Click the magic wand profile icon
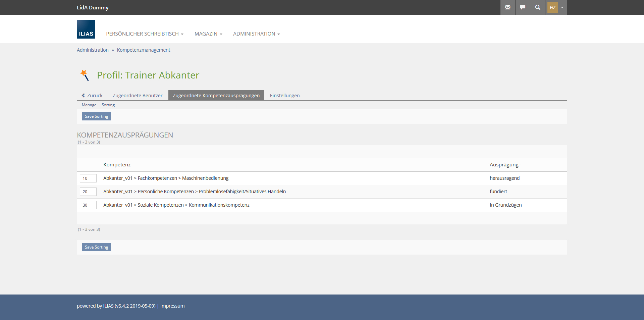This screenshot has width=644, height=320. point(85,75)
